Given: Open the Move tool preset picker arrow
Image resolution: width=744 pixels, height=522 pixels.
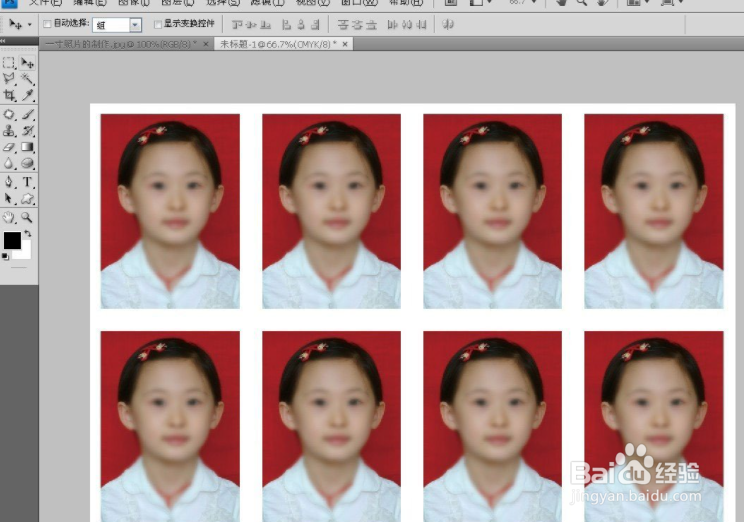Looking at the screenshot, I should (x=30, y=24).
